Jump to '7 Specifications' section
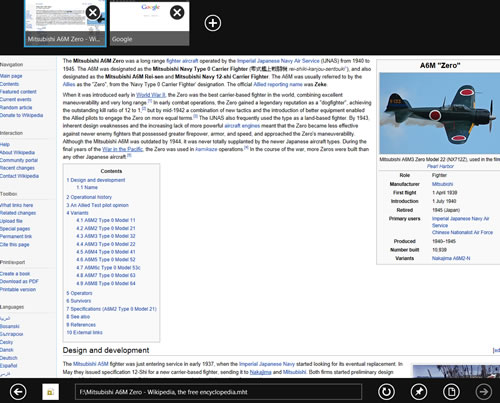The width and height of the screenshot is (500, 403). [x=111, y=309]
